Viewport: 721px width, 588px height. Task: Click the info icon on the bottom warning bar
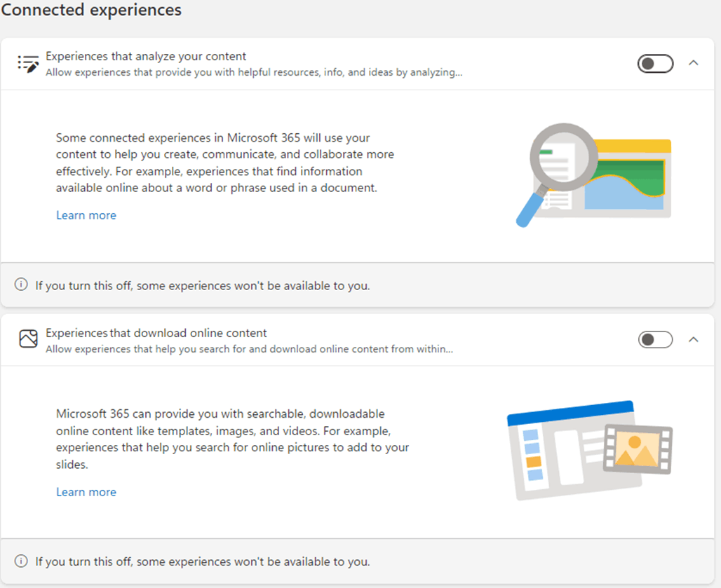(21, 561)
